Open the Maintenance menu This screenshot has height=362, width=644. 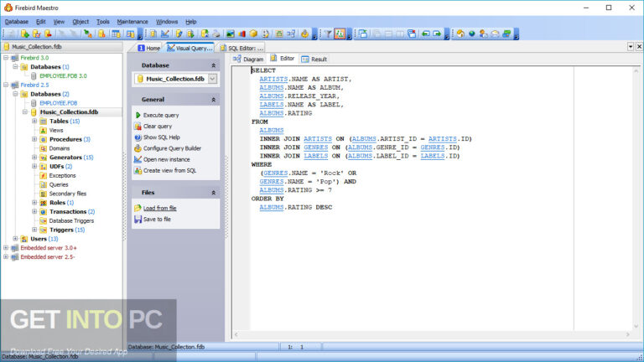coord(132,22)
